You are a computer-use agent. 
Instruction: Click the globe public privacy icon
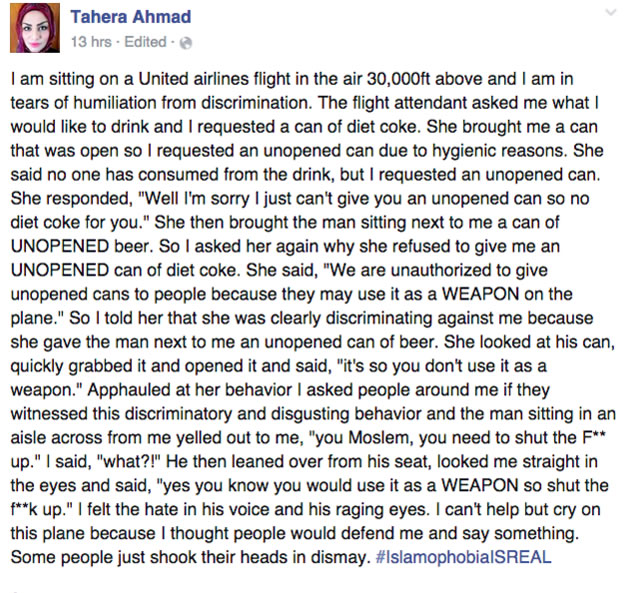pyautogui.click(x=185, y=42)
